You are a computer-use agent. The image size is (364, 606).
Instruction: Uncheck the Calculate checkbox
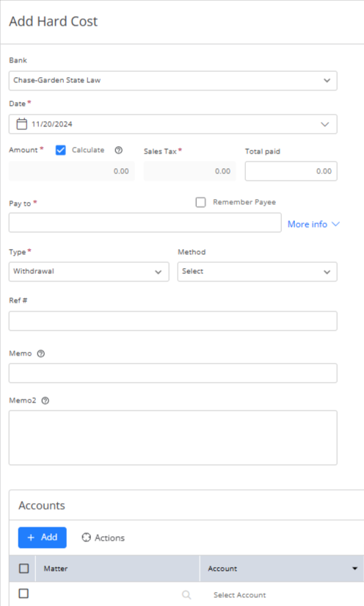(61, 150)
